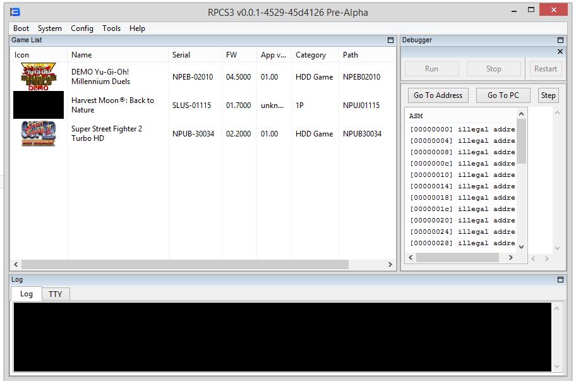Viewport: 588px width, 381px height.
Task: Click the 1P category cell
Action: pyautogui.click(x=299, y=106)
